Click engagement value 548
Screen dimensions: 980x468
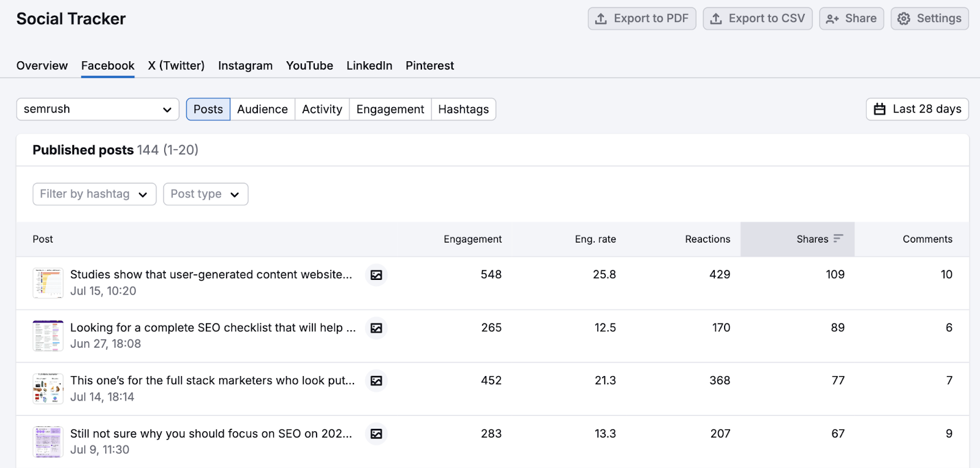tap(491, 274)
